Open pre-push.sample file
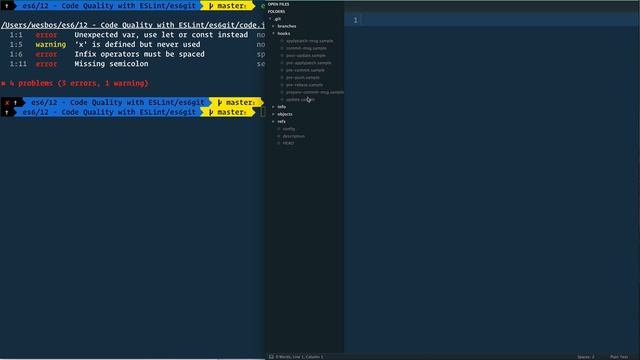 tap(303, 78)
